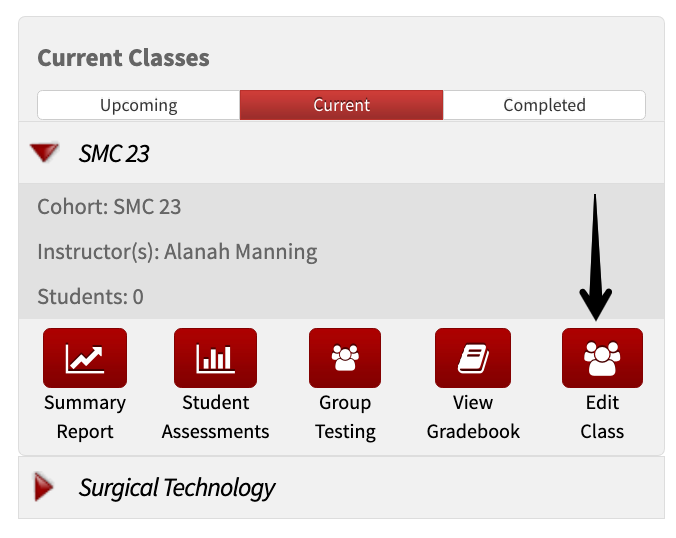The height and width of the screenshot is (538, 676).
Task: Select the Current classes tab
Action: click(x=341, y=105)
